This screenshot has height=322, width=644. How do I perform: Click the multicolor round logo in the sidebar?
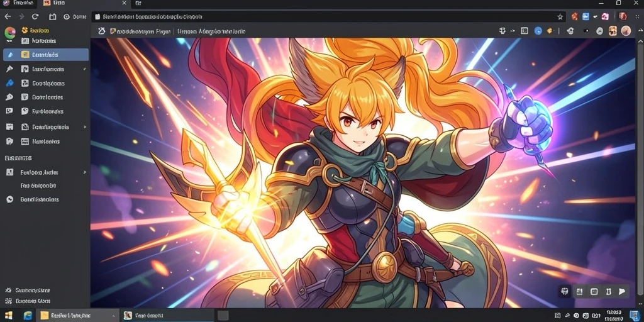10,33
